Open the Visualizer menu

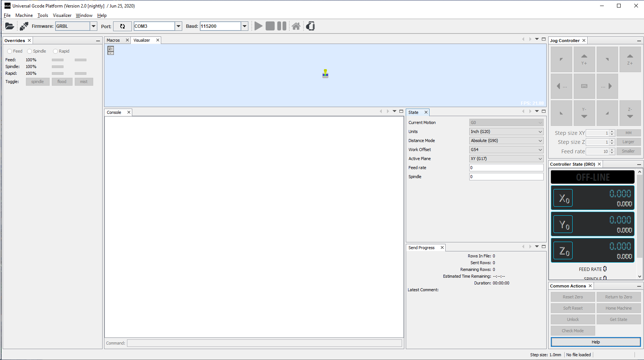point(62,15)
